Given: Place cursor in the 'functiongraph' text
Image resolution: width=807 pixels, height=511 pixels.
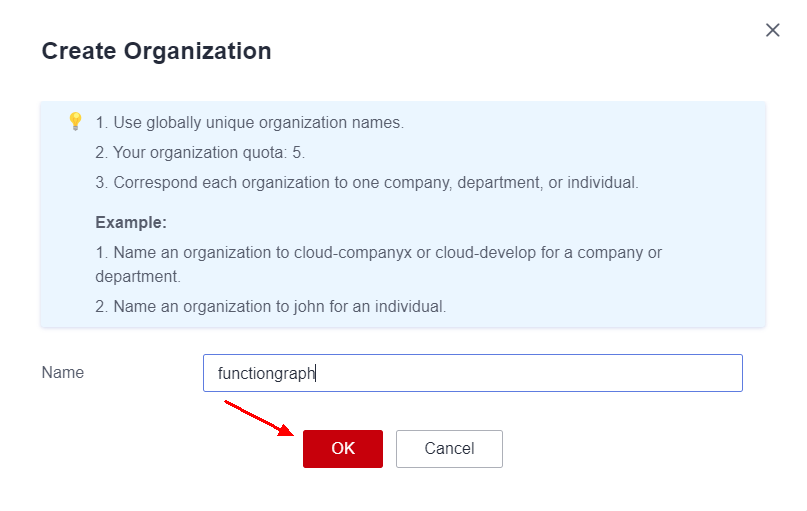Looking at the screenshot, I should 265,374.
